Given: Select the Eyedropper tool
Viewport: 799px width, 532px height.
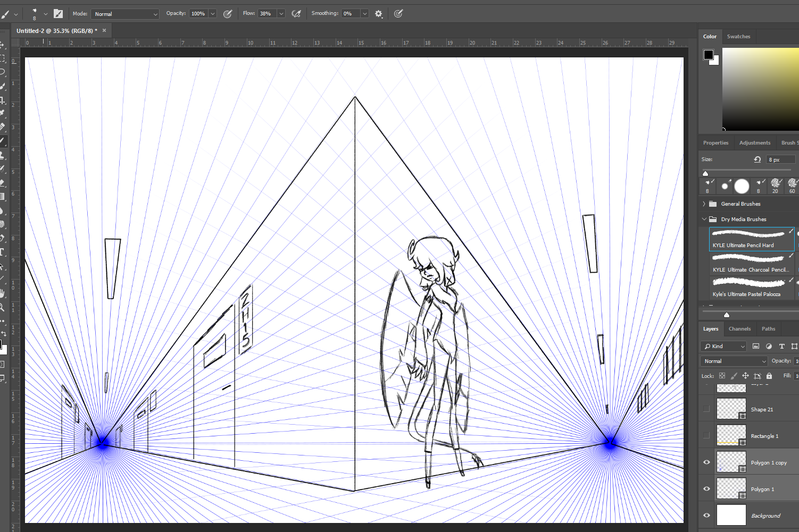Looking at the screenshot, I should point(2,113).
